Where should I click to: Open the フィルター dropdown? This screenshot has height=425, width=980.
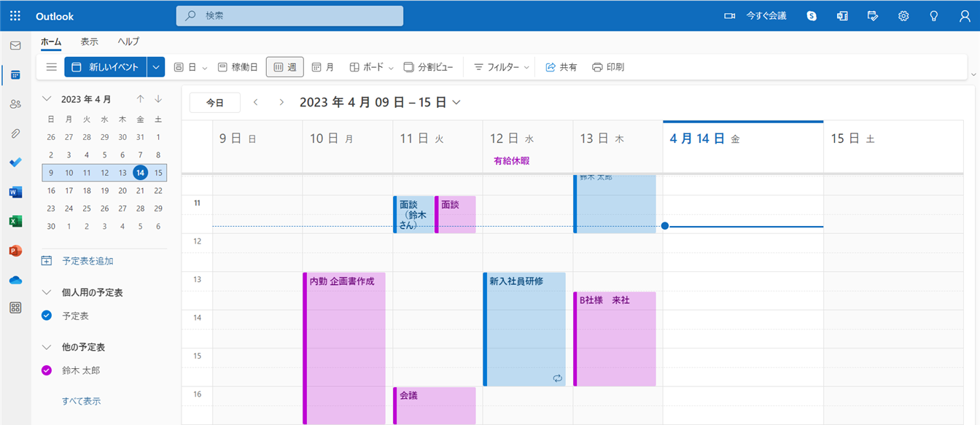[502, 67]
